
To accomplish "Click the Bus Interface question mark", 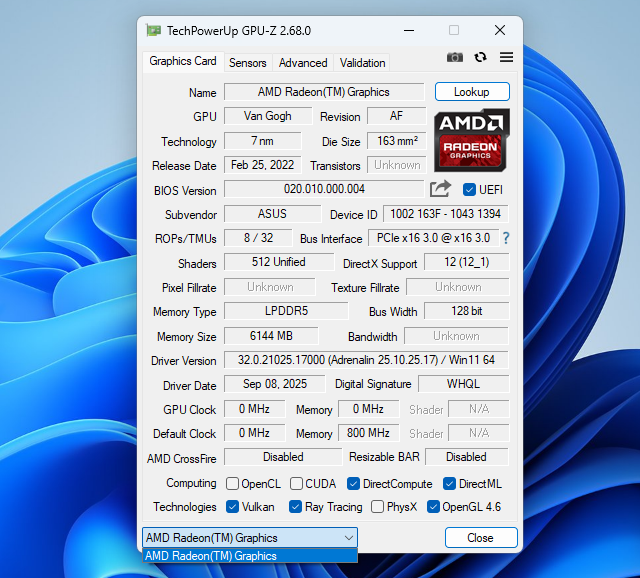I will pos(506,238).
